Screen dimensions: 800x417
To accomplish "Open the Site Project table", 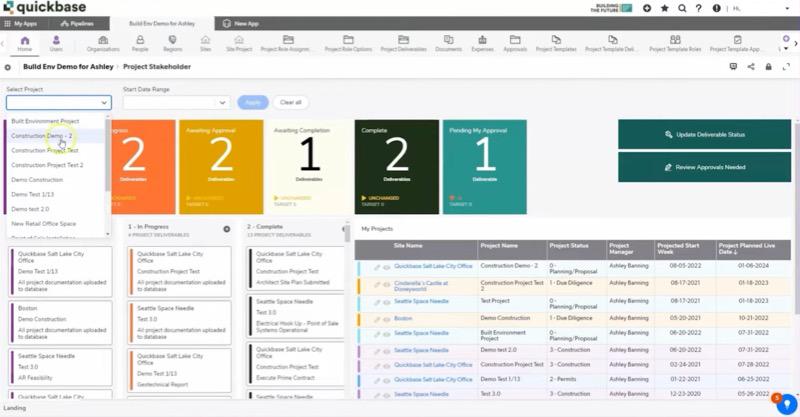I will coord(239,43).
